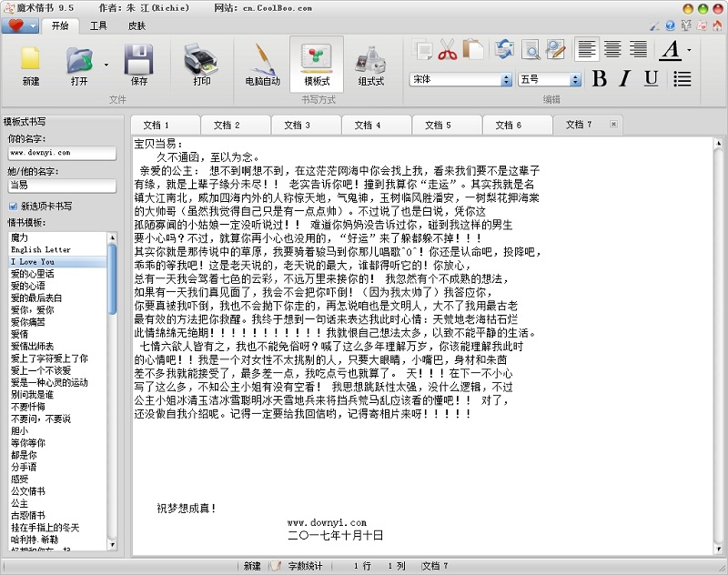Viewport: 728px width, 575px height.
Task: Toggle underline formatting (U)
Action: point(651,79)
